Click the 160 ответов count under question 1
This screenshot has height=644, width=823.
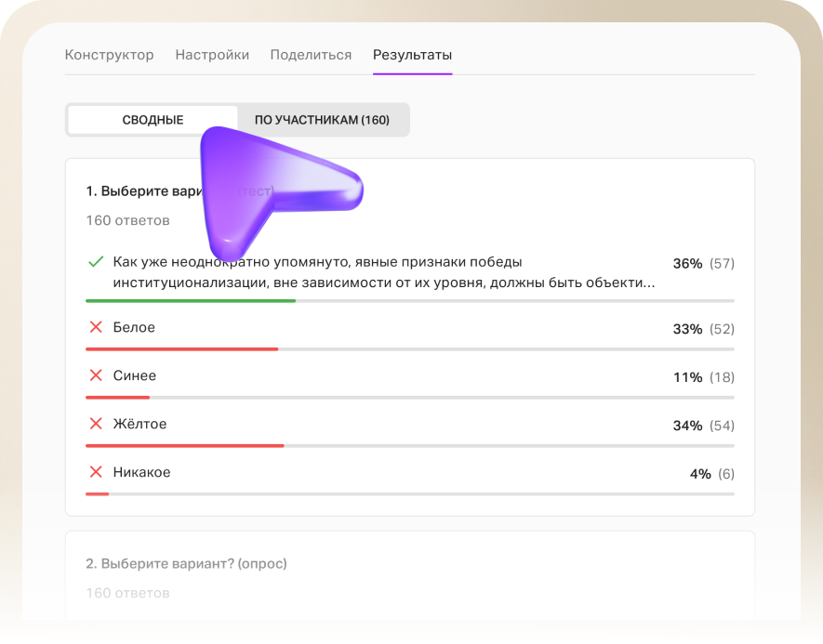tap(127, 220)
